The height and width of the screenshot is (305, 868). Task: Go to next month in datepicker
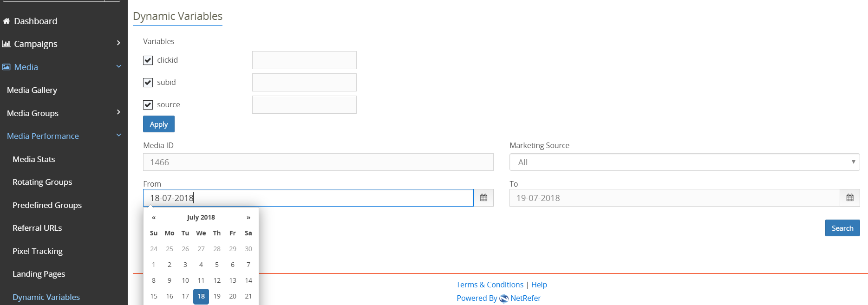tap(248, 217)
